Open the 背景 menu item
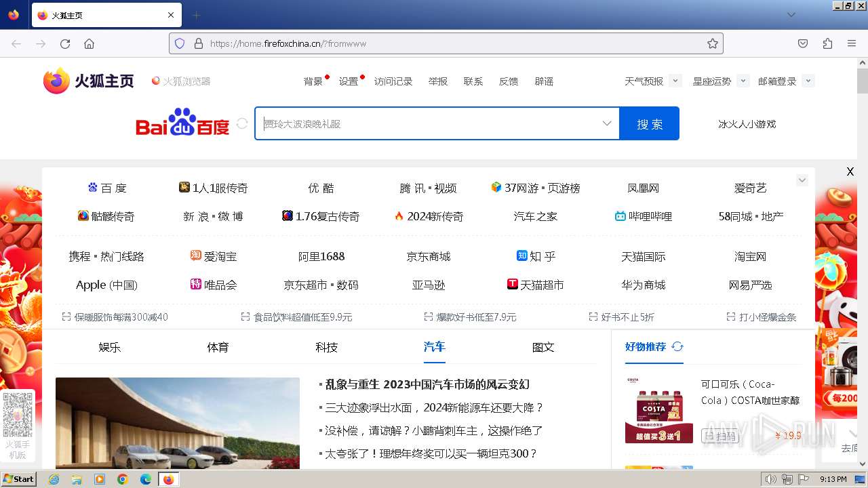The width and height of the screenshot is (868, 488). (x=313, y=81)
